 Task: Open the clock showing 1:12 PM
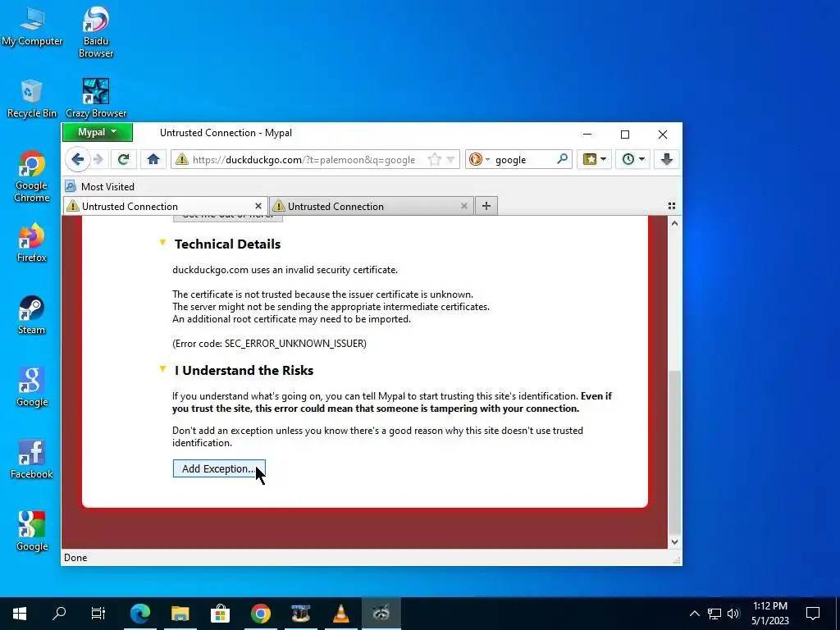click(x=769, y=614)
